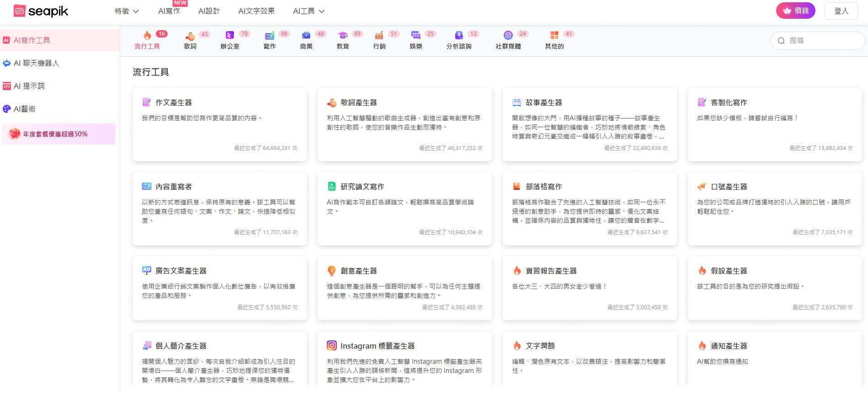Click the 歌詞產生器 card icon
This screenshot has height=393, width=868.
tap(332, 102)
